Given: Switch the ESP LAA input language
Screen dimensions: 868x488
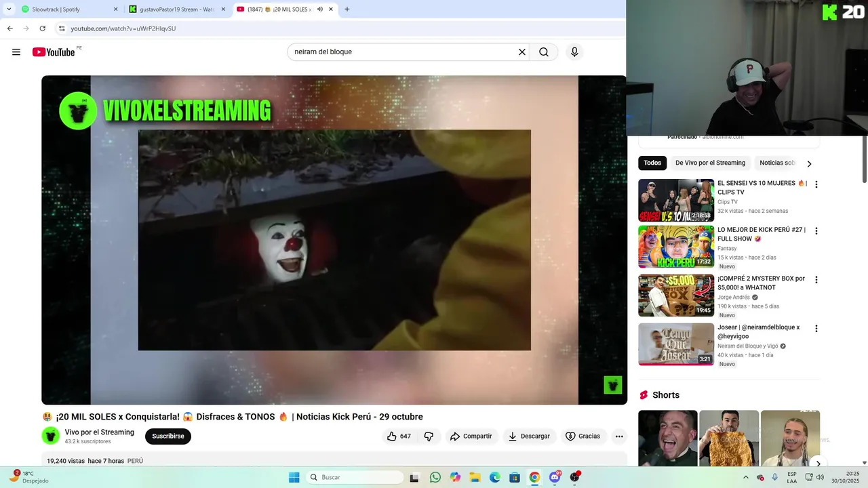Looking at the screenshot, I should (792, 477).
